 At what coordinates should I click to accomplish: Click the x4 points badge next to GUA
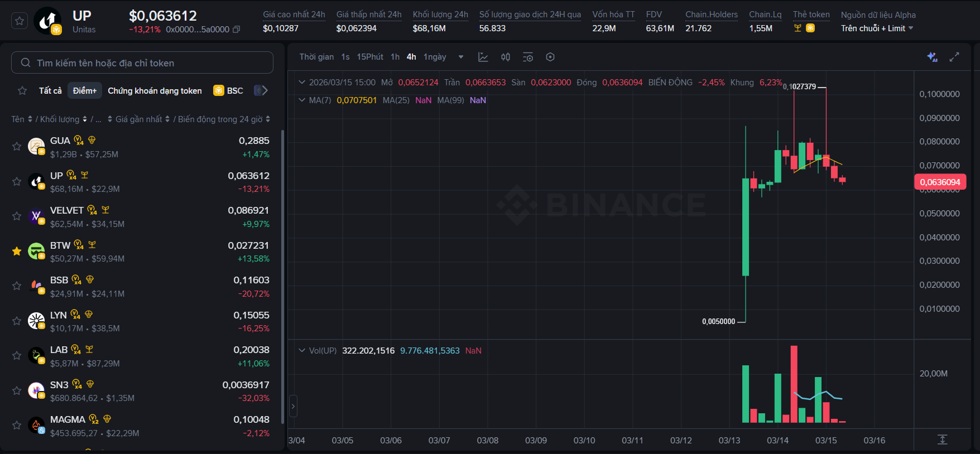79,141
